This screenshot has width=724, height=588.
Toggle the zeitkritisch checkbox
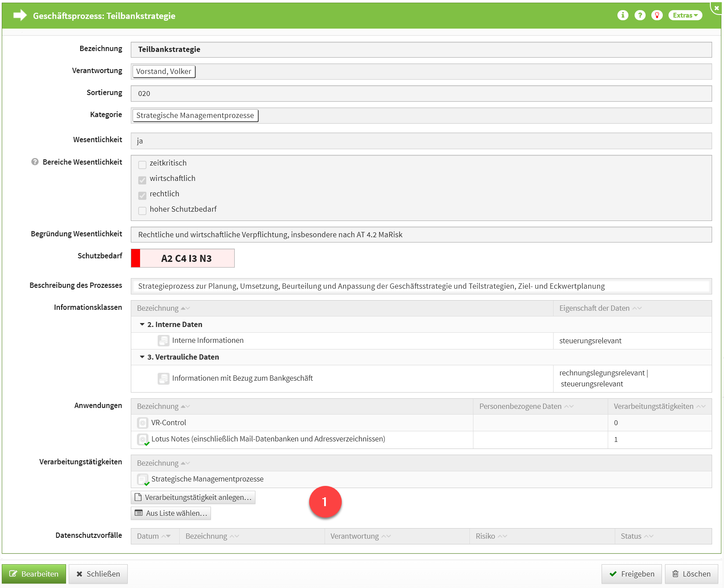(142, 165)
